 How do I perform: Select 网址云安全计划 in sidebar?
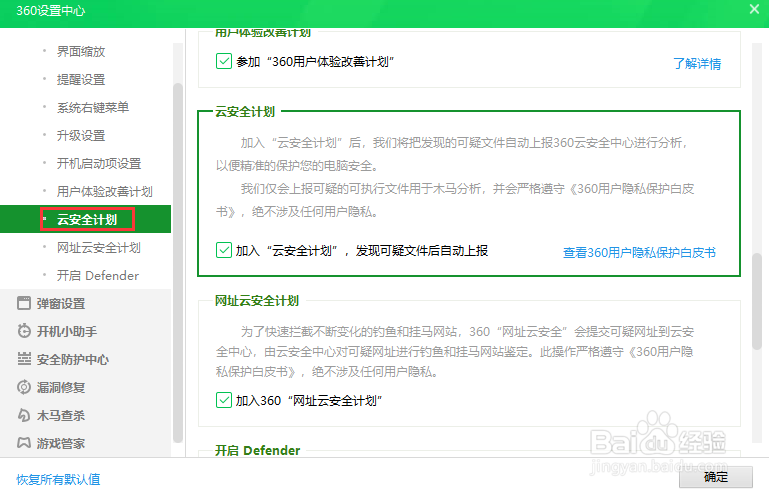tap(99, 247)
